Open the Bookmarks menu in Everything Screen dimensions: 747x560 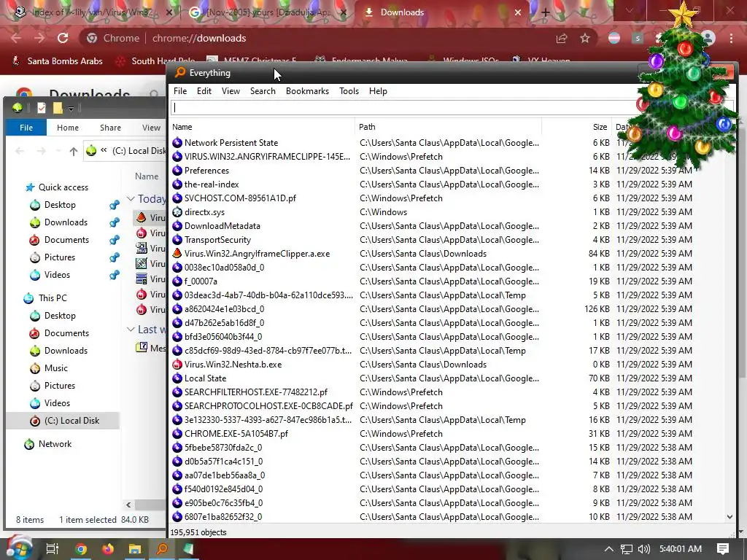click(x=307, y=91)
